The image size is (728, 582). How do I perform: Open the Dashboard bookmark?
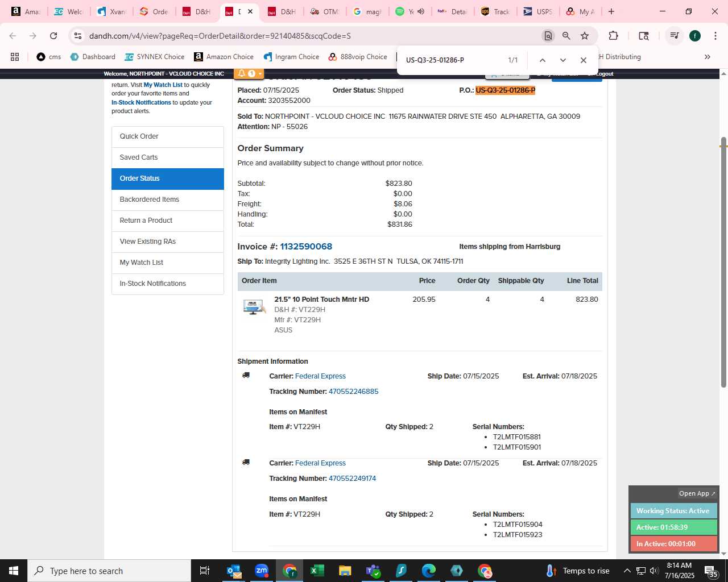(93, 57)
